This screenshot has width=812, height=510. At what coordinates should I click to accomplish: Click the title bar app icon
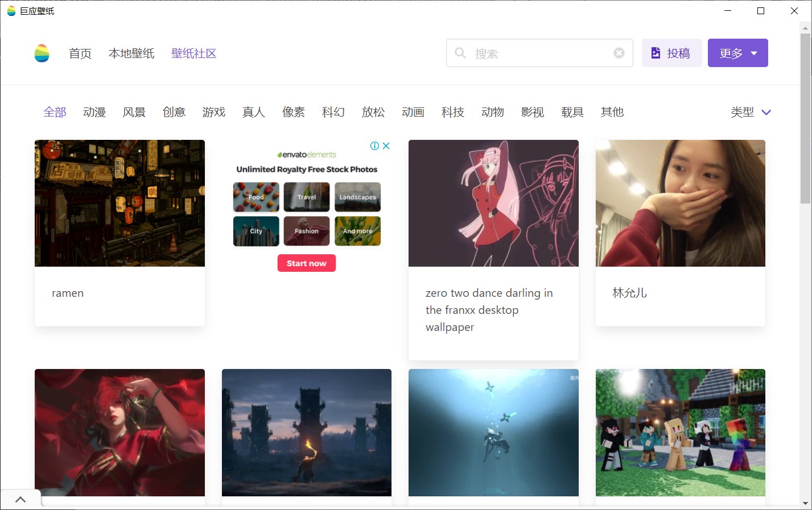point(11,11)
